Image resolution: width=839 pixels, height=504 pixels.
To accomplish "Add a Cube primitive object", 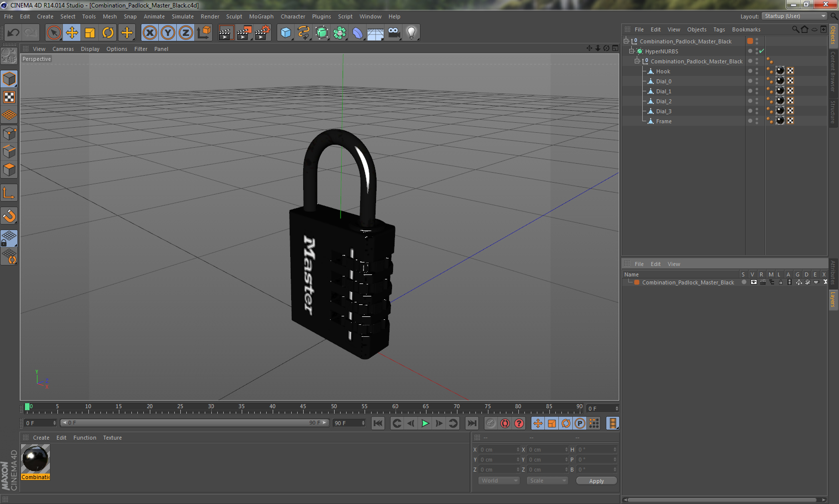I will point(286,33).
